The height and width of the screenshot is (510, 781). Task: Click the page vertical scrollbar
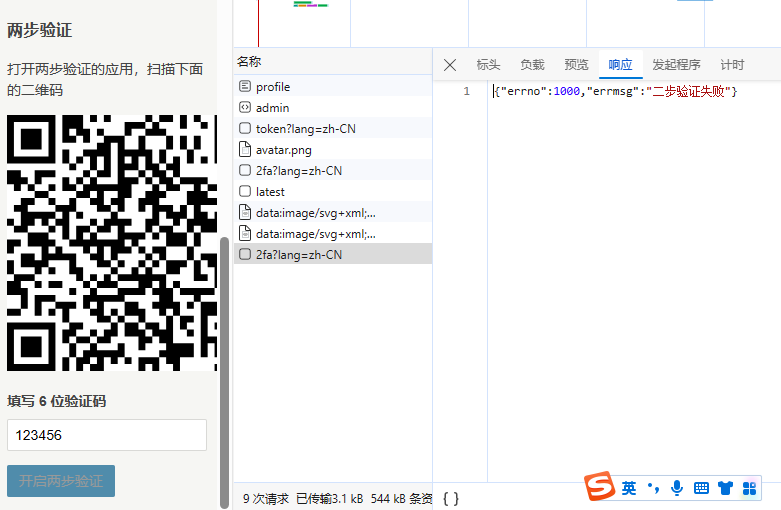click(225, 373)
